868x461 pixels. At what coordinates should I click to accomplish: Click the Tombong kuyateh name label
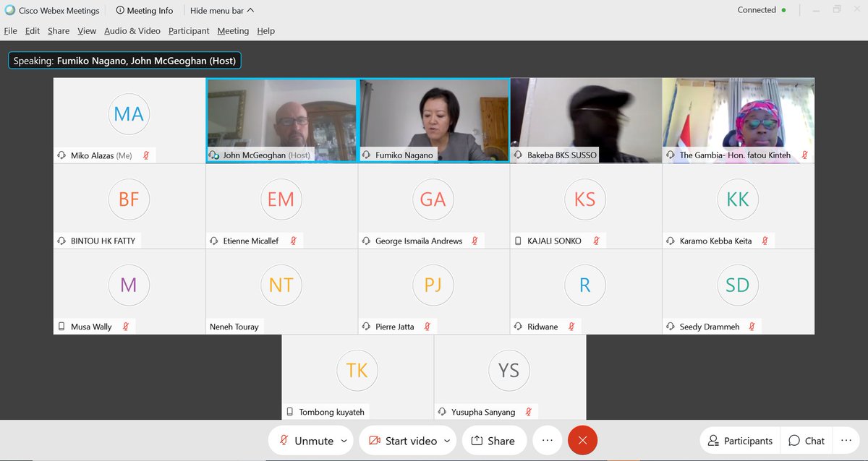click(332, 412)
